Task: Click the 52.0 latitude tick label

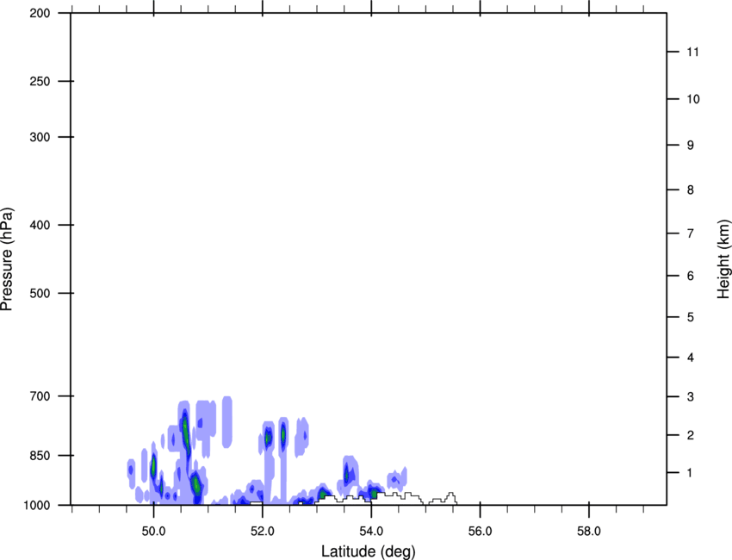Action: [x=263, y=532]
